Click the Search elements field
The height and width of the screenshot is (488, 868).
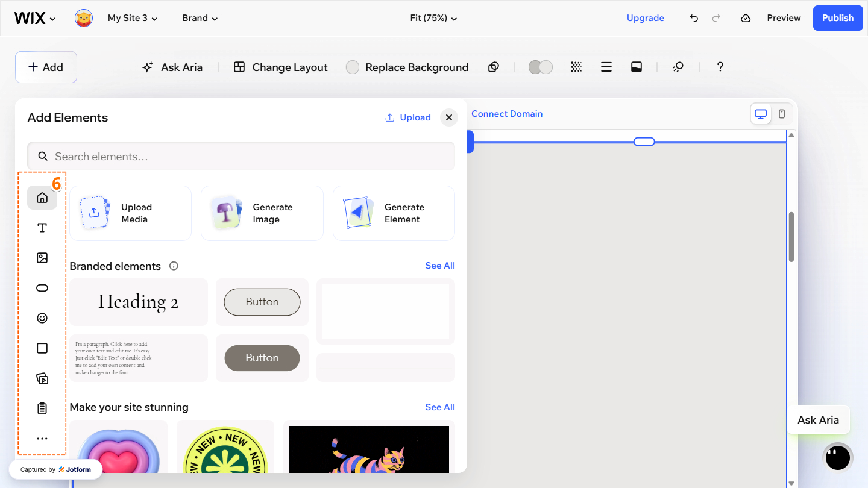tap(241, 157)
